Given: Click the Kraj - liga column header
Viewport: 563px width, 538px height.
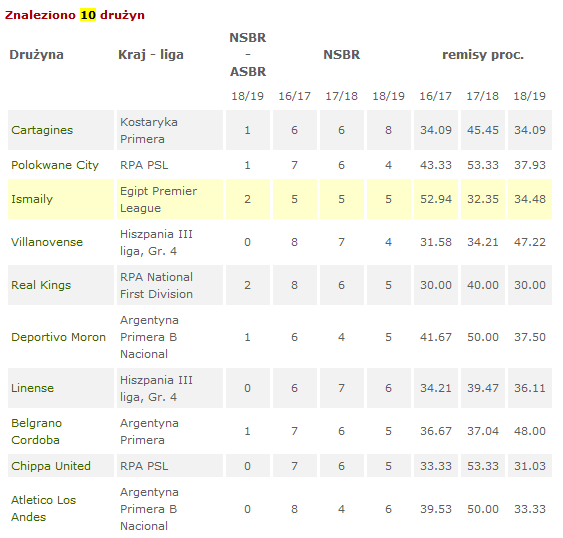Looking at the screenshot, I should tap(151, 55).
